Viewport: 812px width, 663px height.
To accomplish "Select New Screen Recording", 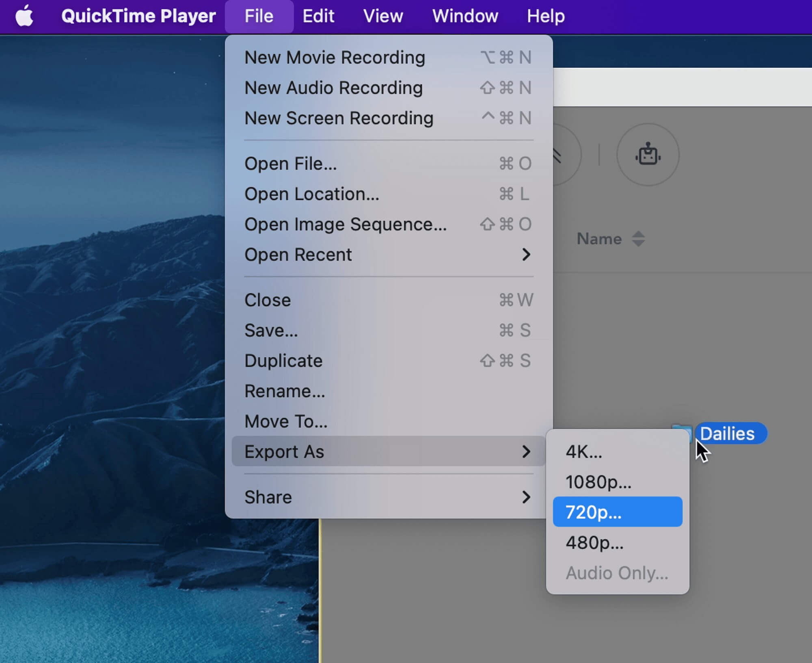I will tap(339, 118).
